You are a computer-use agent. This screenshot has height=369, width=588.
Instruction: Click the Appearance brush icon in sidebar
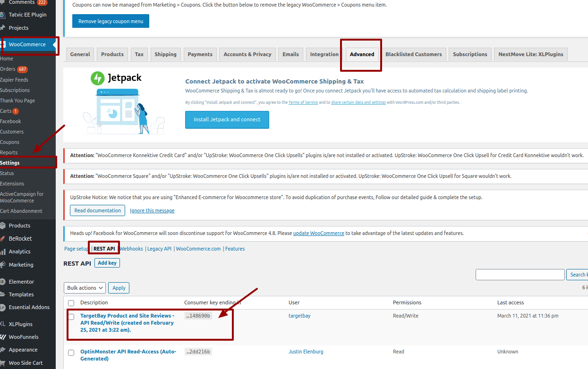point(2,350)
